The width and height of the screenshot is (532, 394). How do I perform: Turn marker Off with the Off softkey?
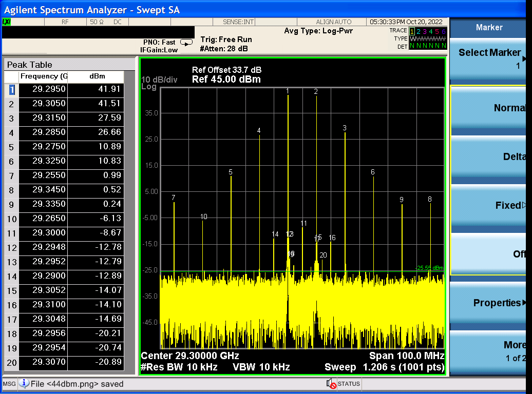coord(488,253)
